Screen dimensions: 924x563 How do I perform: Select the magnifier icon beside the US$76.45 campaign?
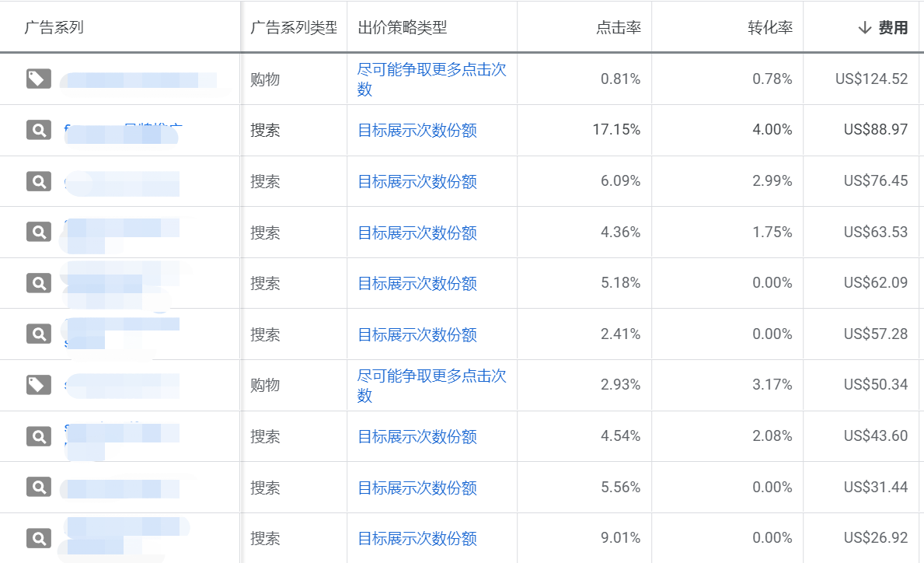point(37,180)
